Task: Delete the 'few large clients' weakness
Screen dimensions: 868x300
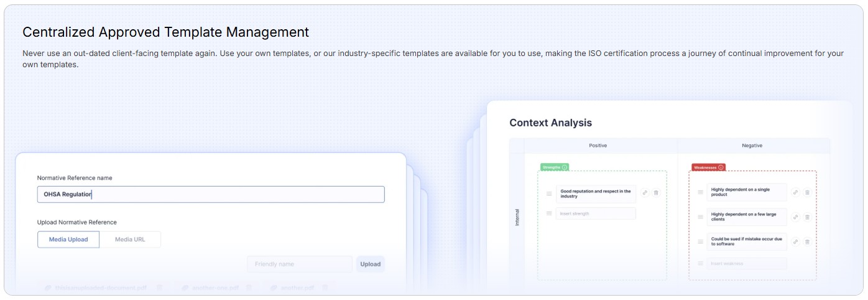Action: pyautogui.click(x=807, y=217)
